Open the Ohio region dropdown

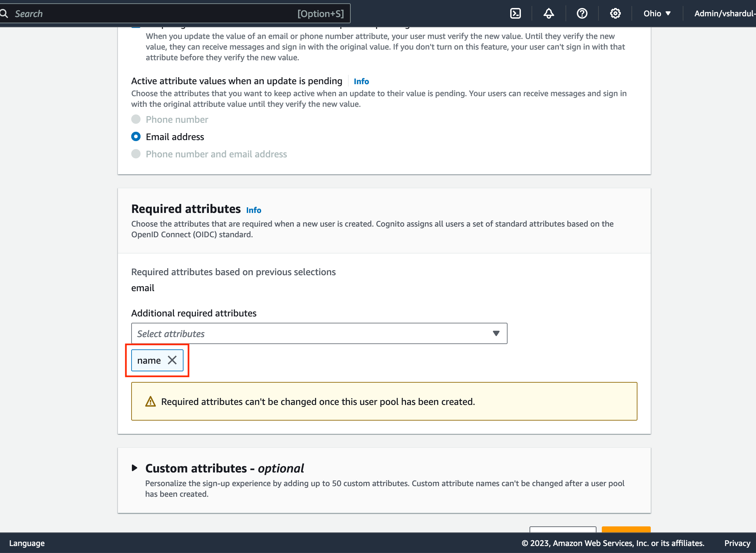656,13
